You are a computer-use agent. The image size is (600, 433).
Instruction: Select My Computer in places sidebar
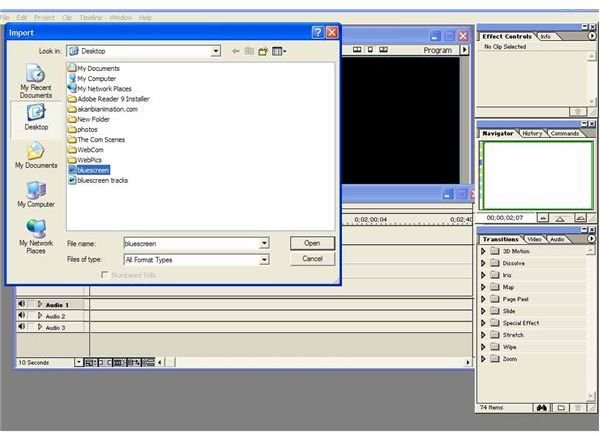click(35, 193)
